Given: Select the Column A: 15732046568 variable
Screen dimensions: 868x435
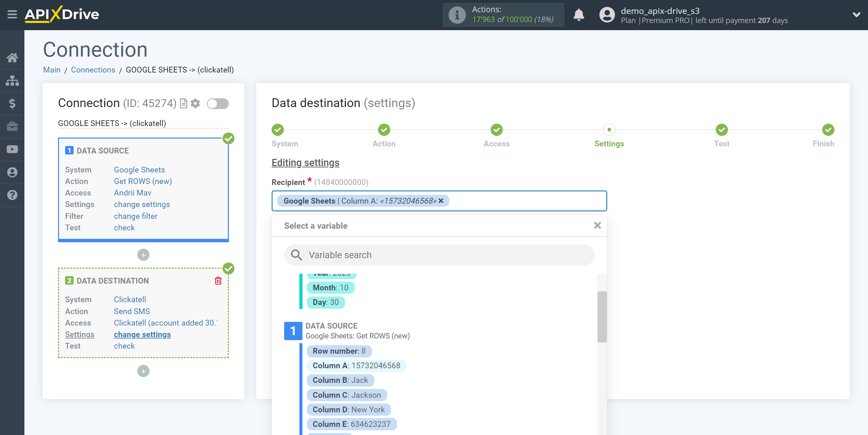Looking at the screenshot, I should (x=356, y=366).
